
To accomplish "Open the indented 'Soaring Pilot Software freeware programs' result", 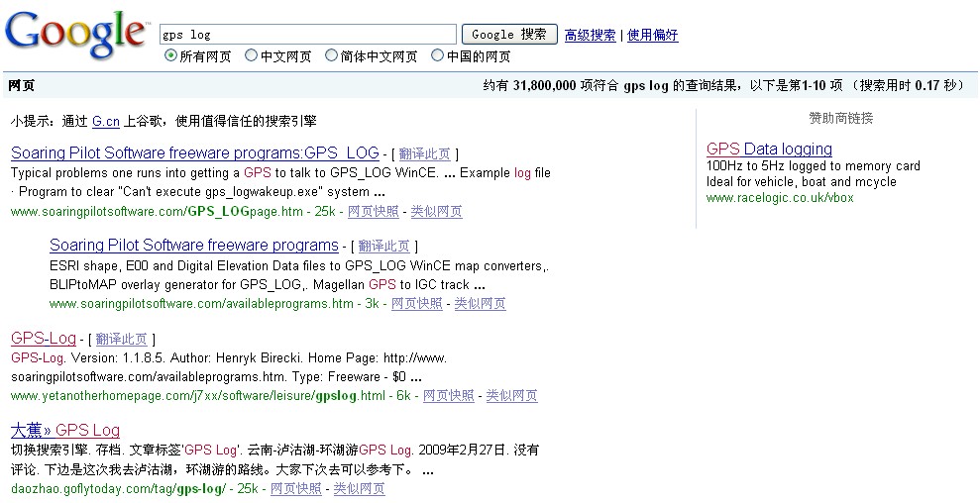I will point(194,245).
